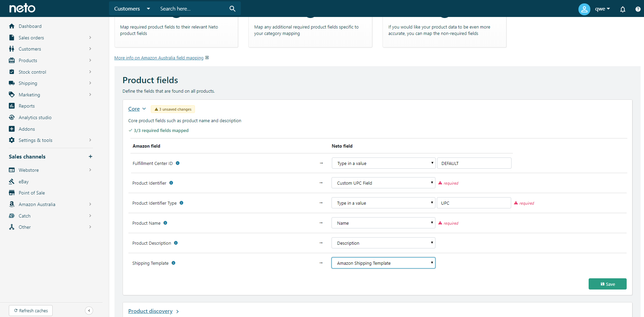
Task: Click the Dashboard home icon
Action: (12, 26)
